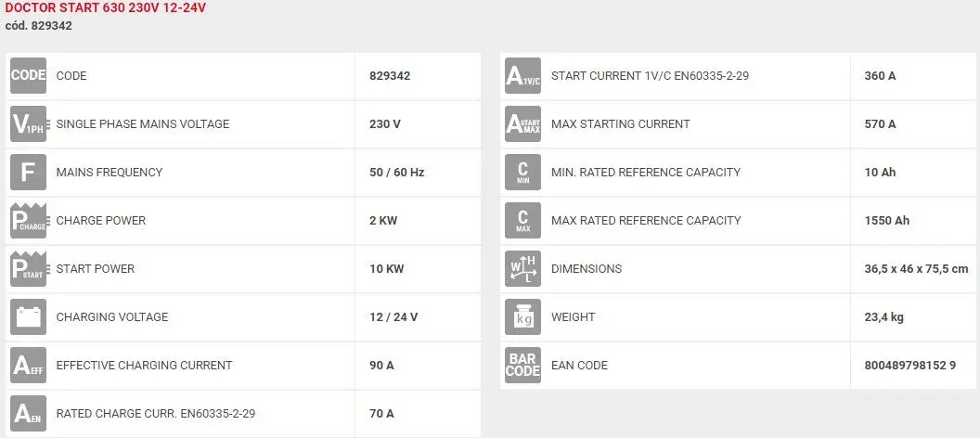This screenshot has width=980, height=438.
Task: Click the CODE icon
Action: click(28, 75)
